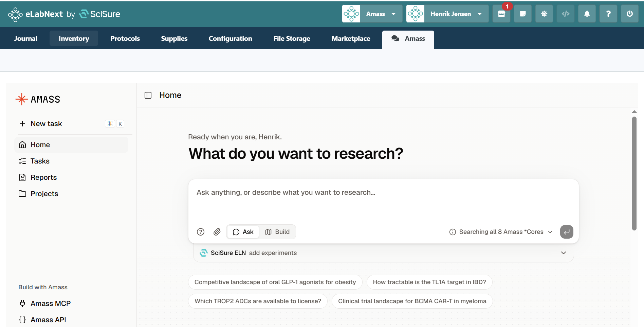
Task: Switch to Build mode in prompt box
Action: tap(277, 232)
